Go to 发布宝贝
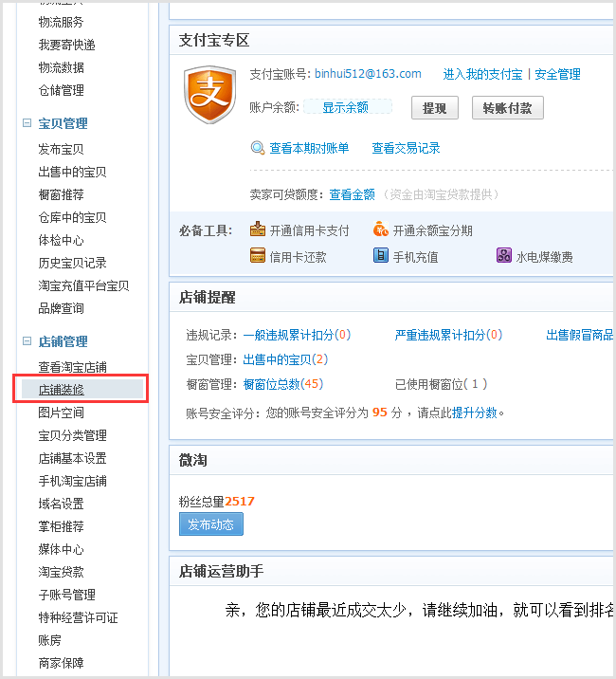 pyautogui.click(x=61, y=149)
